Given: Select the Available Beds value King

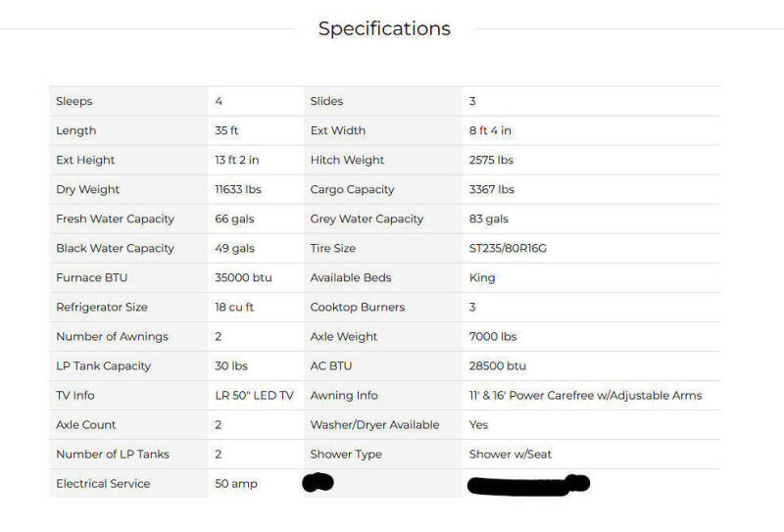Looking at the screenshot, I should click(482, 278).
